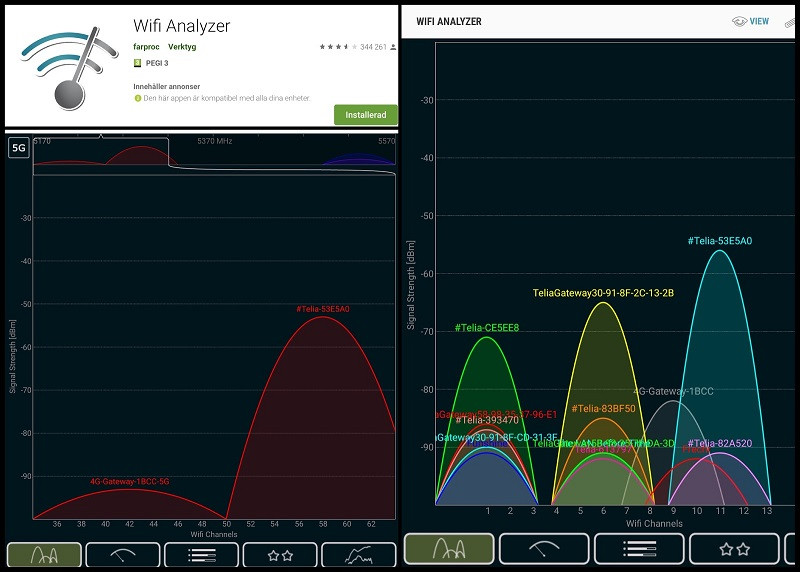Open signal meter view in left panel

pos(123,554)
